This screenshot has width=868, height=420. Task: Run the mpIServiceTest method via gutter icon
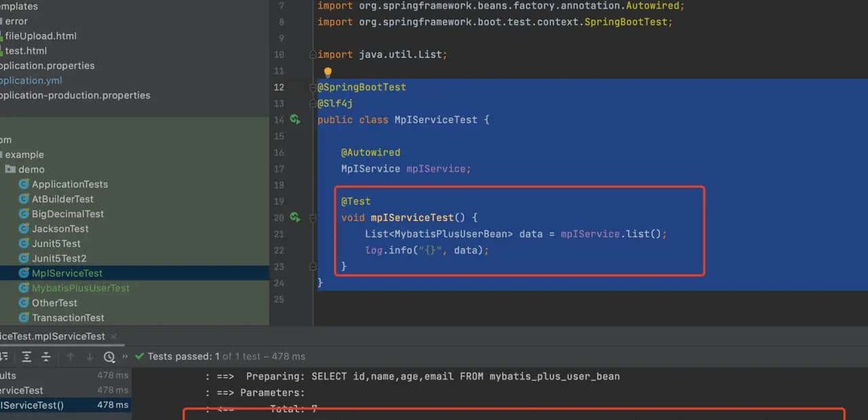(x=294, y=218)
